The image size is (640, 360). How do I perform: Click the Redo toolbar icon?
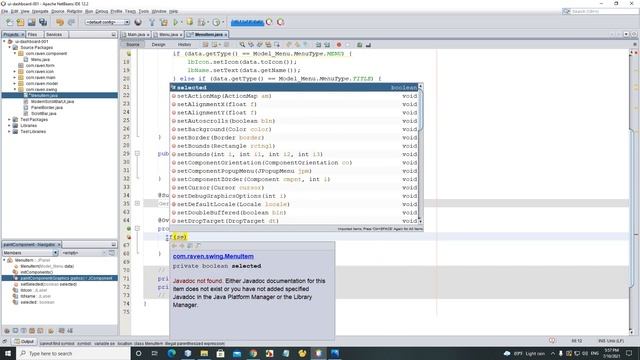71,22
